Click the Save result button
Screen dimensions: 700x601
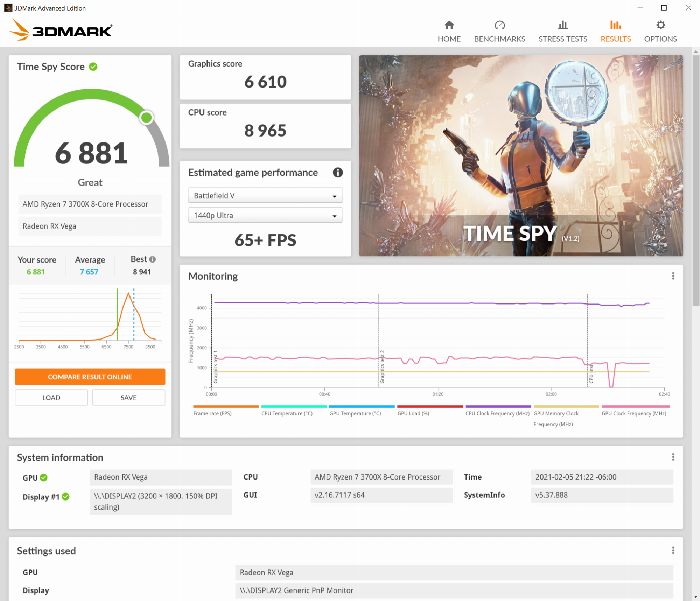[128, 398]
